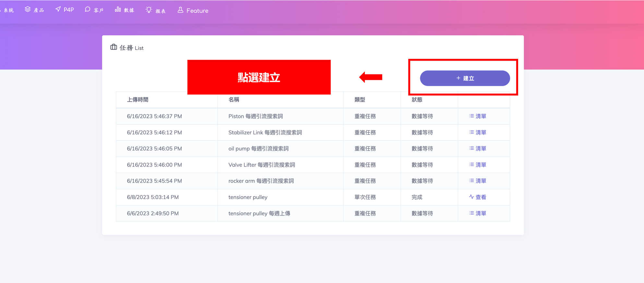Click the briefcase icon beside 任務 List
The width and height of the screenshot is (644, 283).
coord(113,47)
